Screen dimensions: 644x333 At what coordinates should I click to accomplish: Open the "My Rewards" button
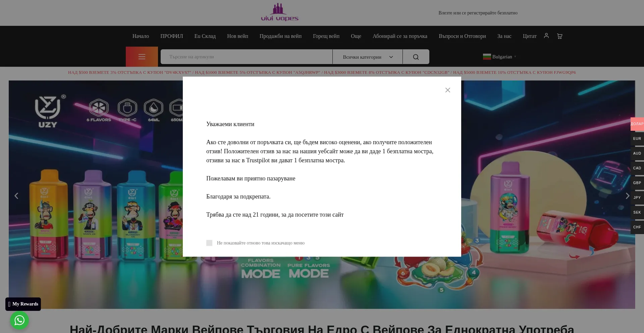click(23, 304)
